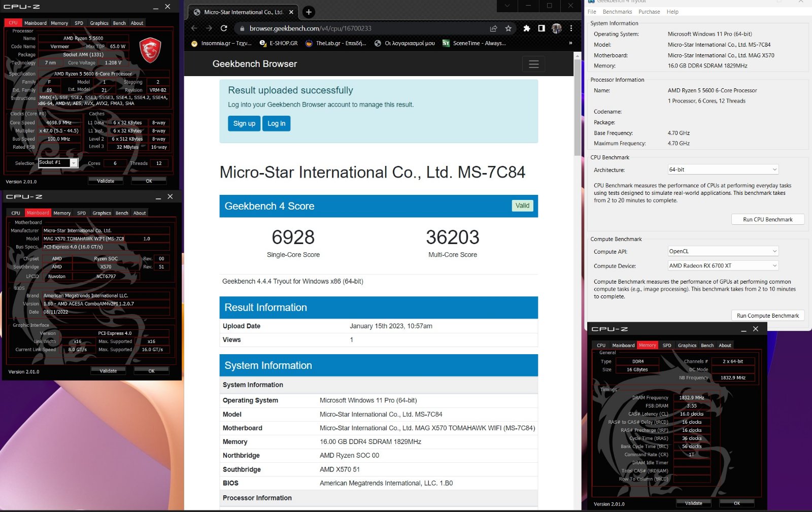The height and width of the screenshot is (512, 812).
Task: Open E-SHOP.GR bookmark
Action: tap(279, 43)
